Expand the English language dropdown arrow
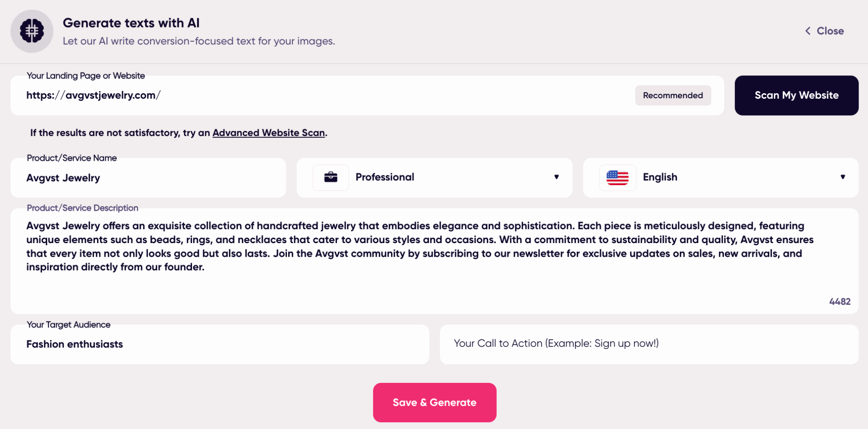This screenshot has height=429, width=868. [843, 177]
